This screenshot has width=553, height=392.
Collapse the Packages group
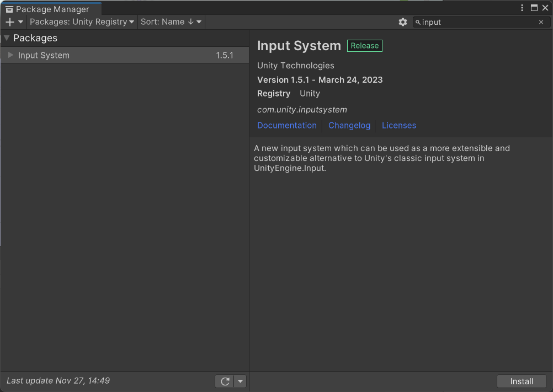[7, 38]
